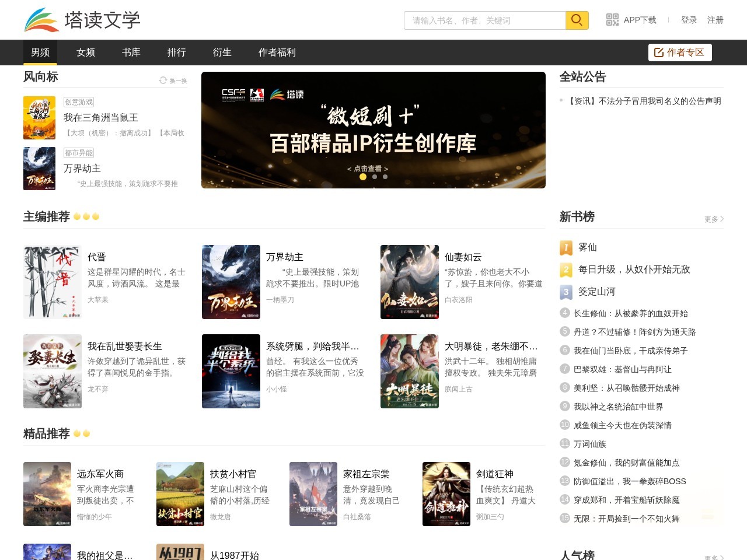Open the 扶贫小村官 cover image

pos(180,494)
